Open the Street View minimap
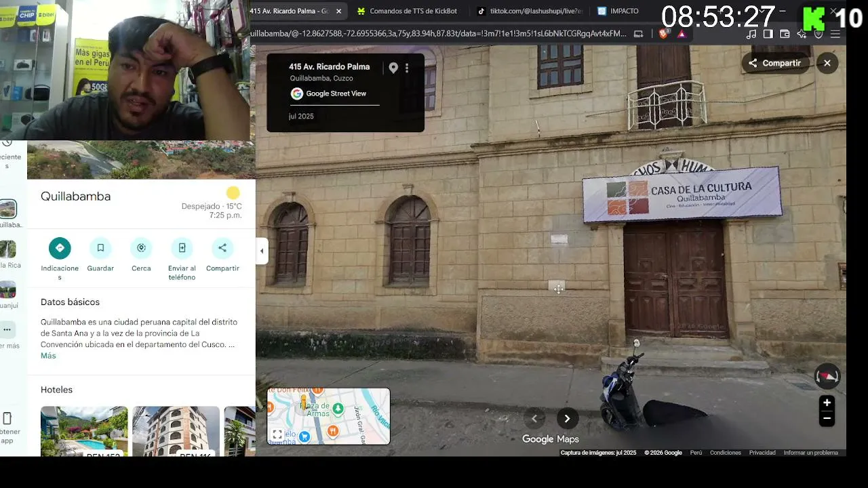The width and height of the screenshot is (868, 488). [x=329, y=416]
